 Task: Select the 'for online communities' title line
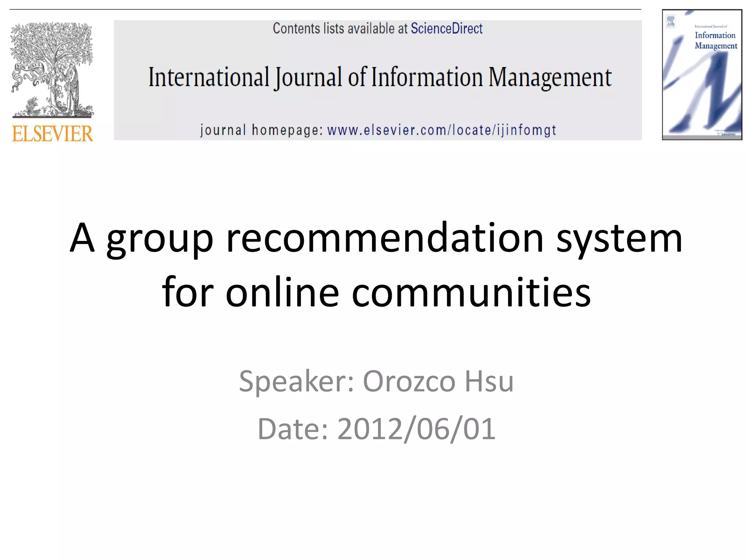coord(376,292)
